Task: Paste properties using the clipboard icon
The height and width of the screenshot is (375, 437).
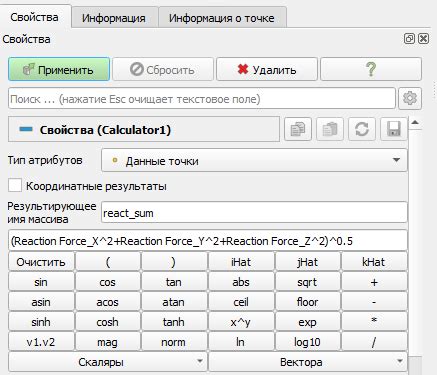Action: (x=330, y=129)
